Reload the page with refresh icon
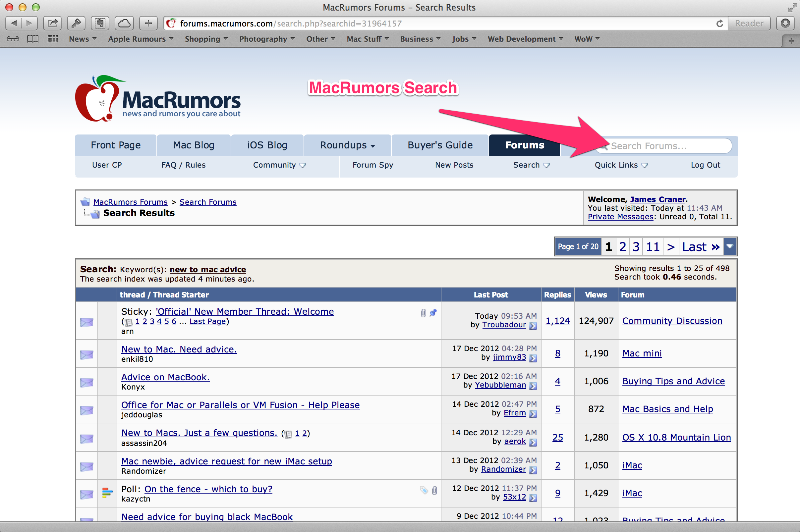This screenshot has width=800, height=532. coord(719,24)
